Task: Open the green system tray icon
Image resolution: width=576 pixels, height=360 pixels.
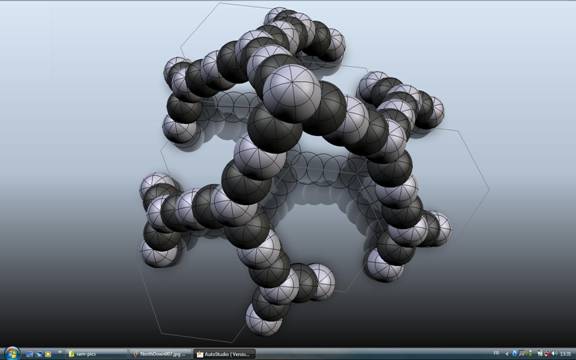Action: (x=527, y=353)
